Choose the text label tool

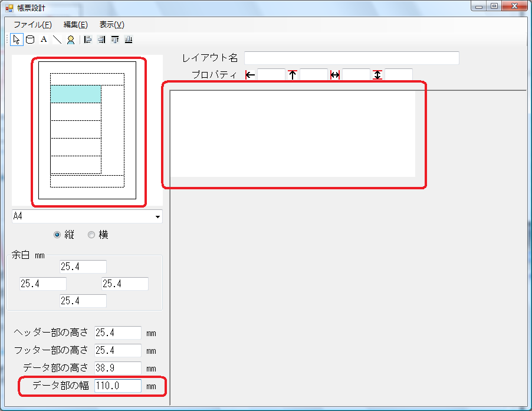[x=43, y=40]
